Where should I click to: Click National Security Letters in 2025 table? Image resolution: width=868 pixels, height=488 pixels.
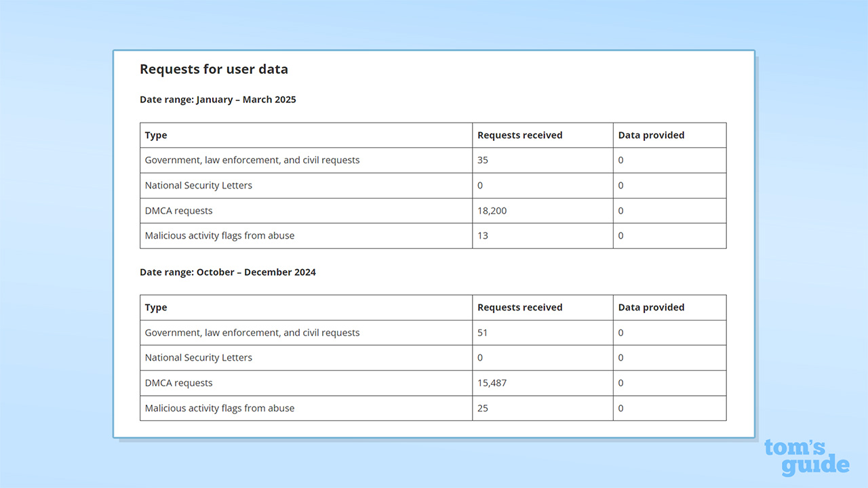point(198,186)
